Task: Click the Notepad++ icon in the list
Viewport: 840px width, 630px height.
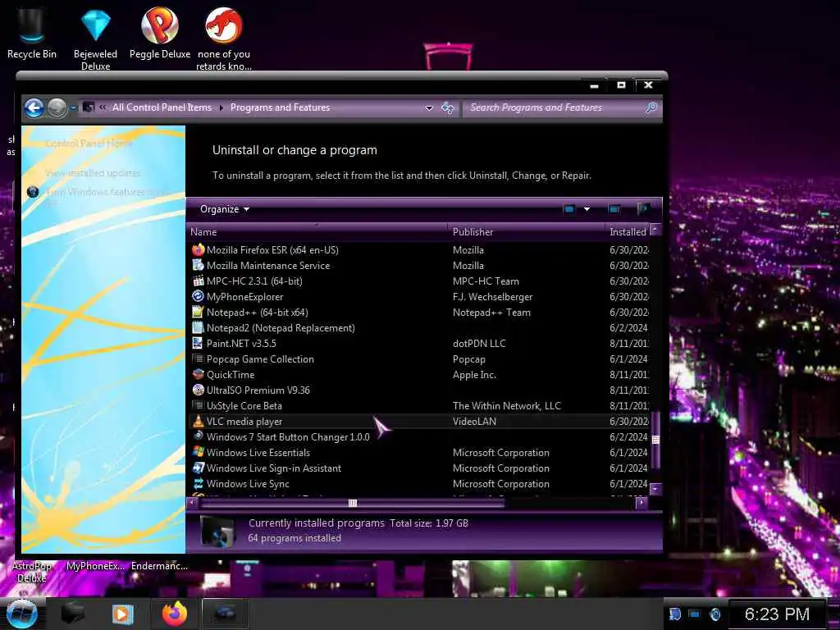Action: [199, 312]
